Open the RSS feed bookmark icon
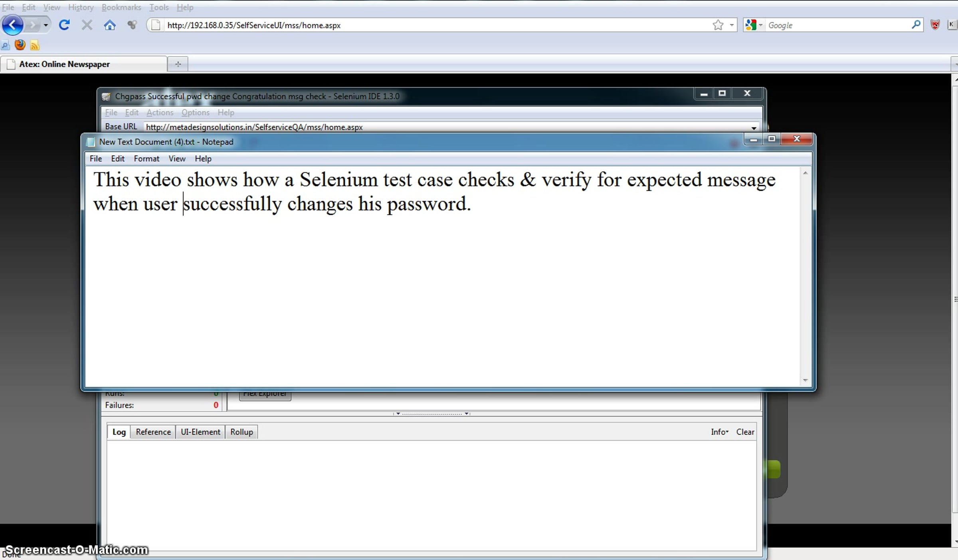 [35, 45]
